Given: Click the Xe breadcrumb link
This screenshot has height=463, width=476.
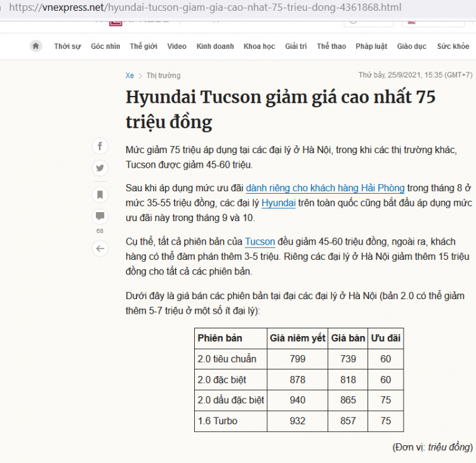Looking at the screenshot, I should pyautogui.click(x=129, y=76).
